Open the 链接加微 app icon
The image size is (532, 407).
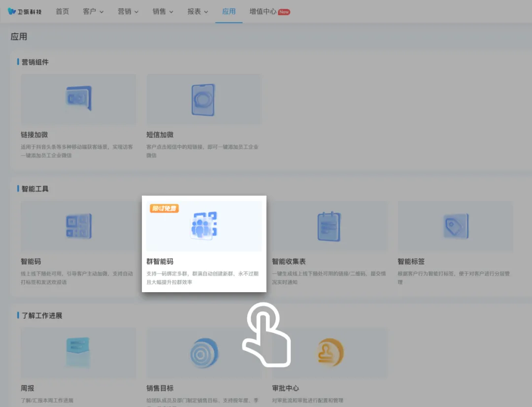78,99
